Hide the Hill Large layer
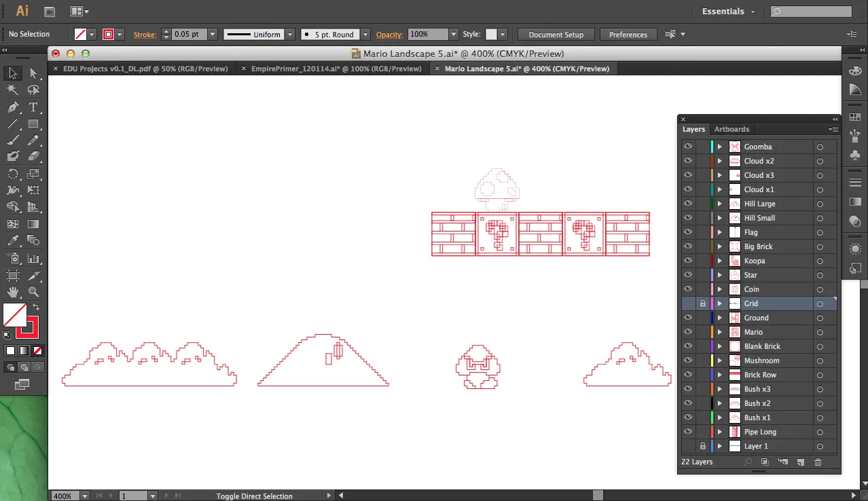Screen dimensions: 868x501 [x=688, y=204]
